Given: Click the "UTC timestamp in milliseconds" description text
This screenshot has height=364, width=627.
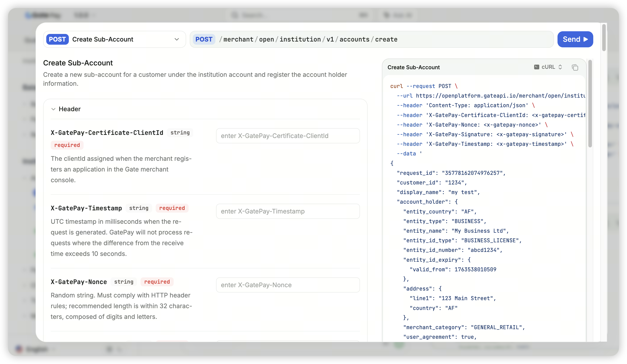Looking at the screenshot, I should 122,238.
